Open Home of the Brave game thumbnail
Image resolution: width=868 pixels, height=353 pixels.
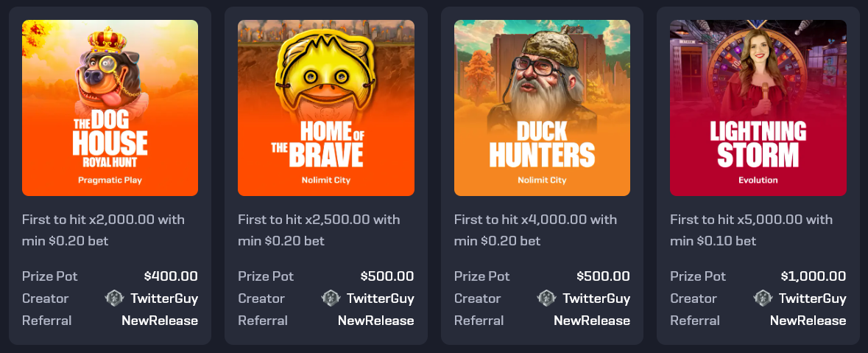pos(326,108)
